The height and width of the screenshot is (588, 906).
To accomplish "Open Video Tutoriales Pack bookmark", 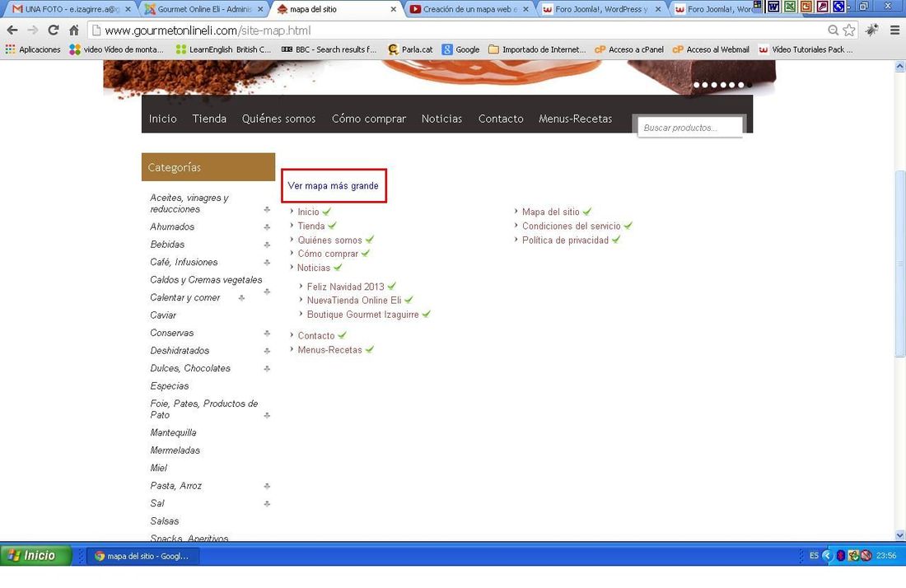I will coord(806,49).
